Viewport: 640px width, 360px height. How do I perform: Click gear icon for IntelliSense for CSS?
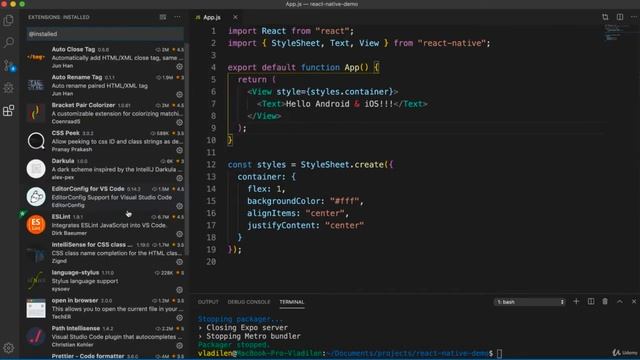coord(180,262)
